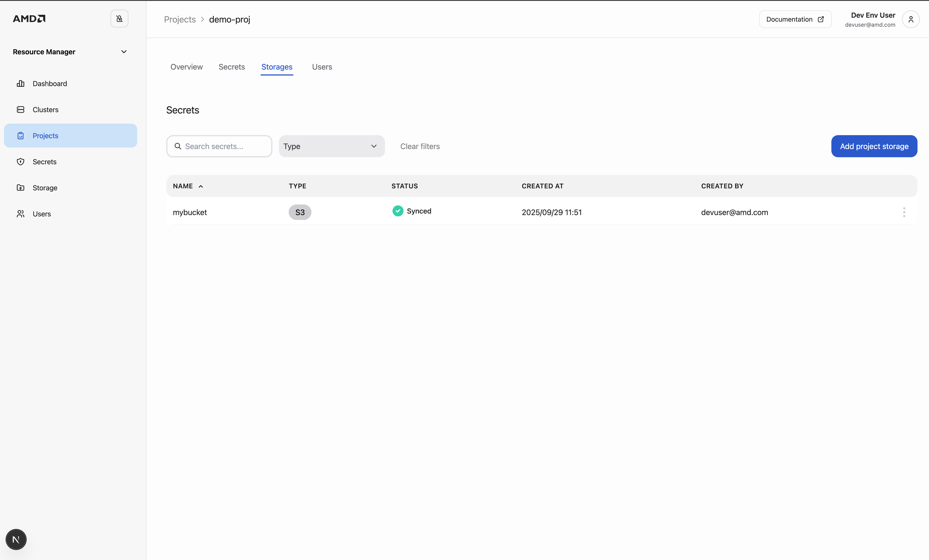Select the Clusters icon in the sidebar

tap(21, 109)
